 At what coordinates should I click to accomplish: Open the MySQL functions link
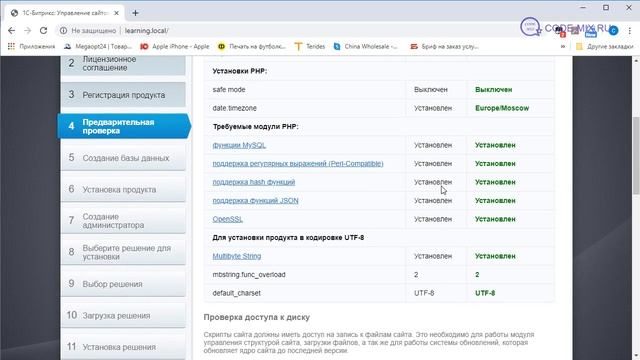pos(239,145)
